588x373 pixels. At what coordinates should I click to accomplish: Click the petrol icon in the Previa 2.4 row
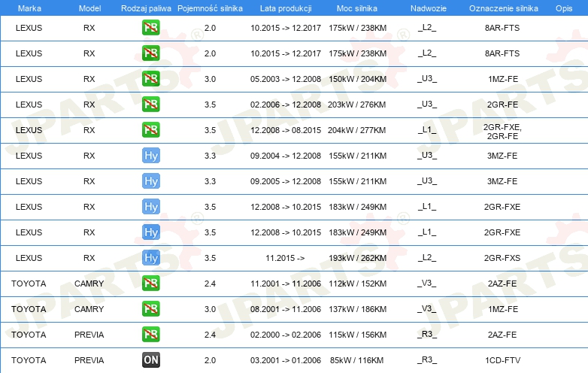150,335
